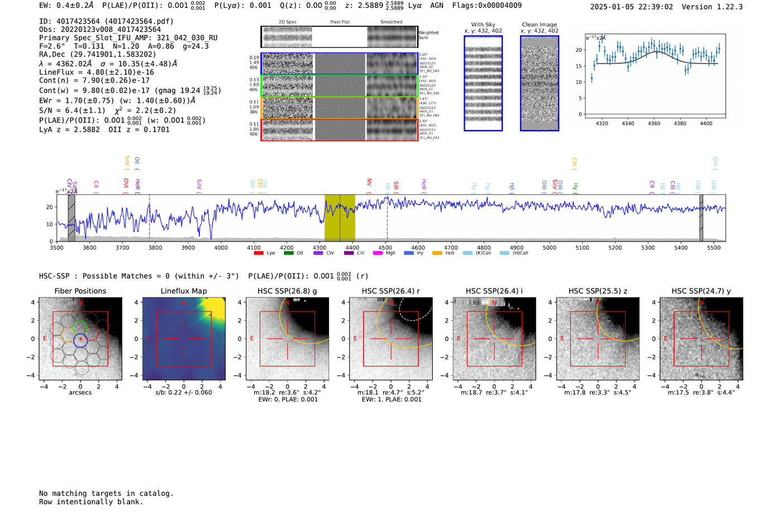The image size is (782, 532).
Task: Click the "LineFlux = 4.80(±2.10)e-16" value
Action: coord(97,72)
